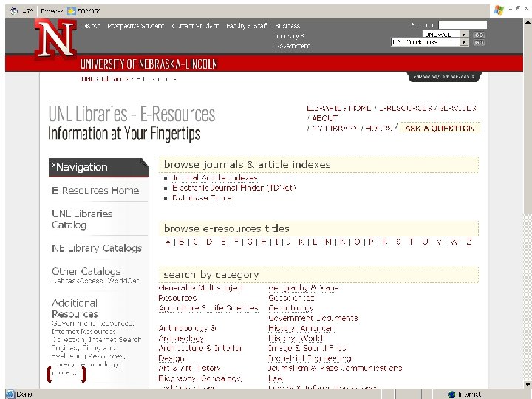The image size is (532, 399).
Task: Open General & Multi-subject Resources category
Action: [201, 293]
